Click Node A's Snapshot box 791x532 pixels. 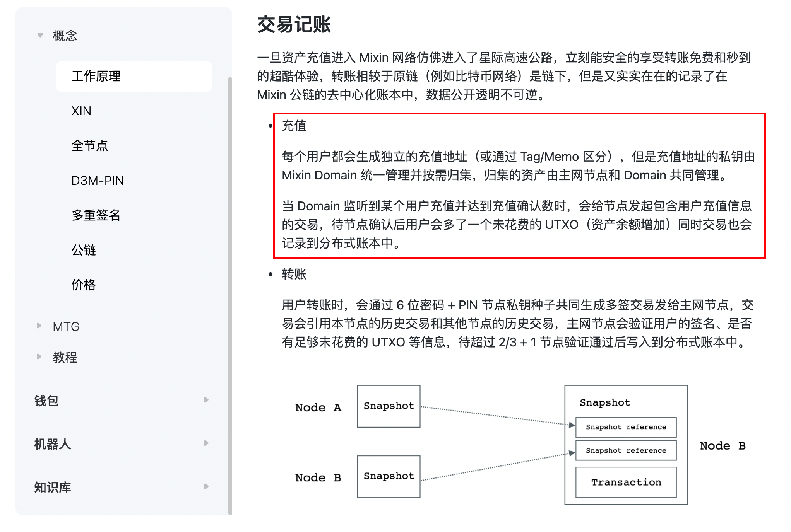tap(389, 406)
